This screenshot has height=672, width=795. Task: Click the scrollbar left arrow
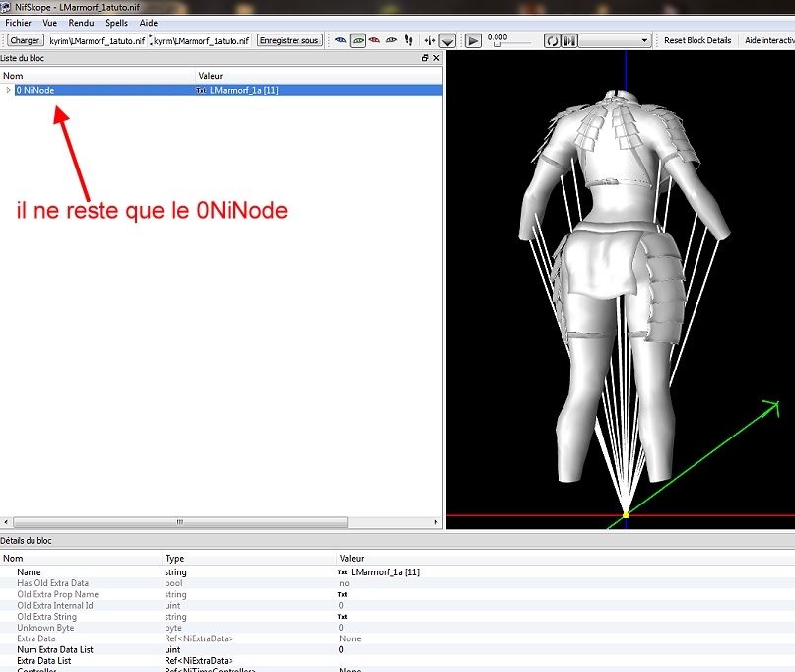(x=6, y=522)
